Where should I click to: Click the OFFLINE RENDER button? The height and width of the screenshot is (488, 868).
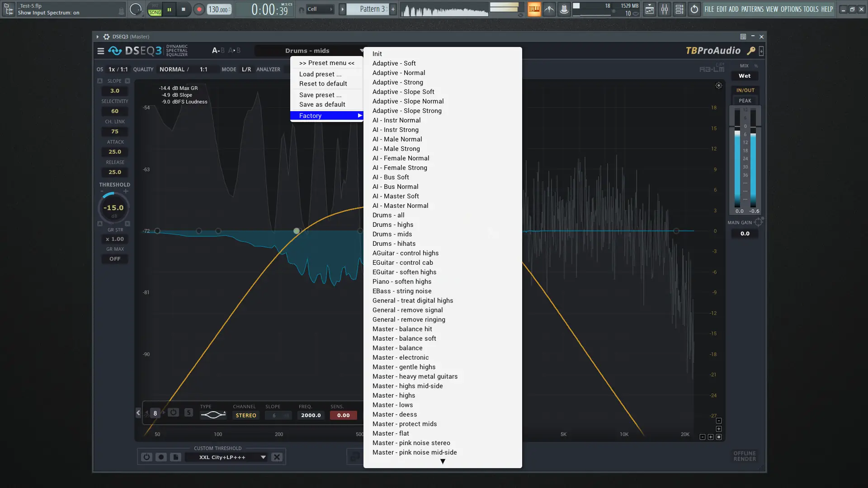744,456
